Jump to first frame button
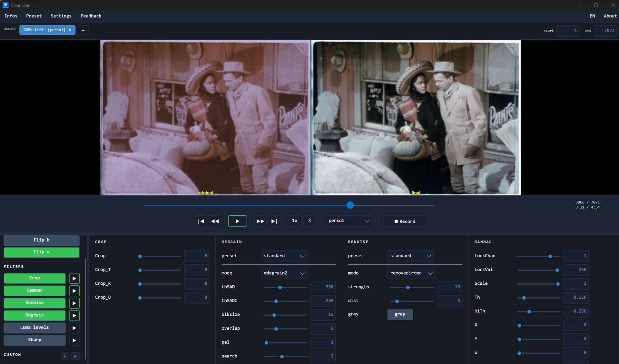 click(201, 221)
